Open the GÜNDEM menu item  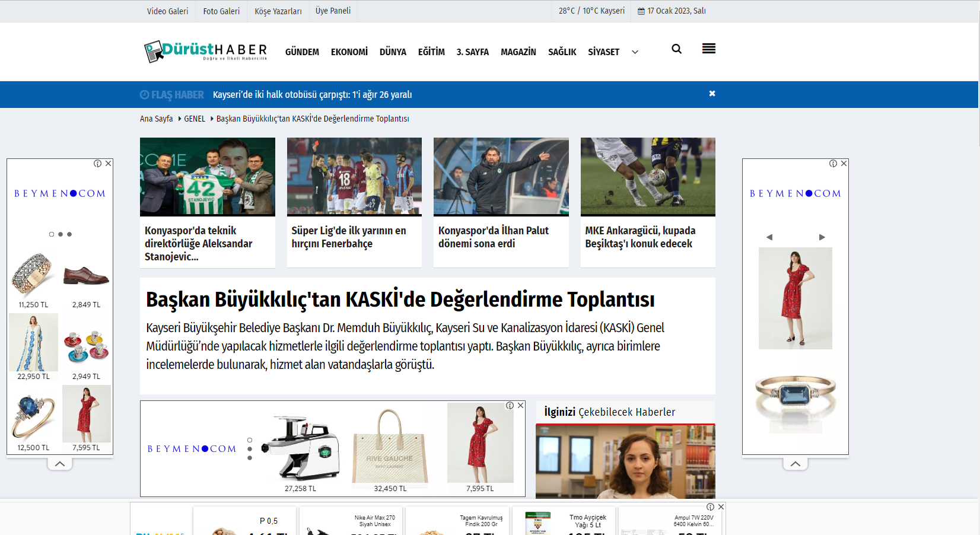click(x=302, y=52)
